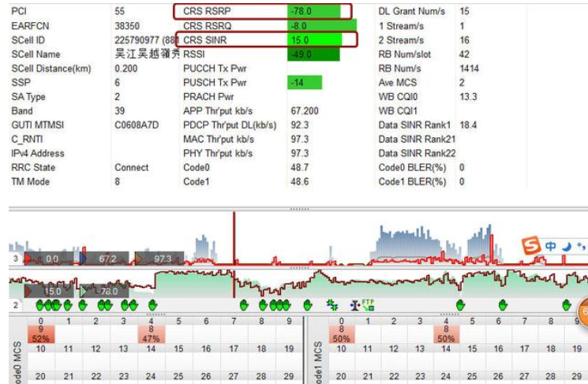Click the splitter handle above the throughput chart
Viewport: 588px width, 384px height.
click(297, 209)
